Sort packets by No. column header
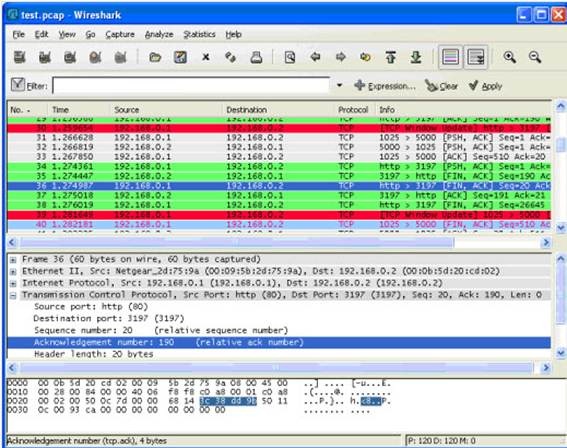The image size is (567, 448). pyautogui.click(x=27, y=110)
